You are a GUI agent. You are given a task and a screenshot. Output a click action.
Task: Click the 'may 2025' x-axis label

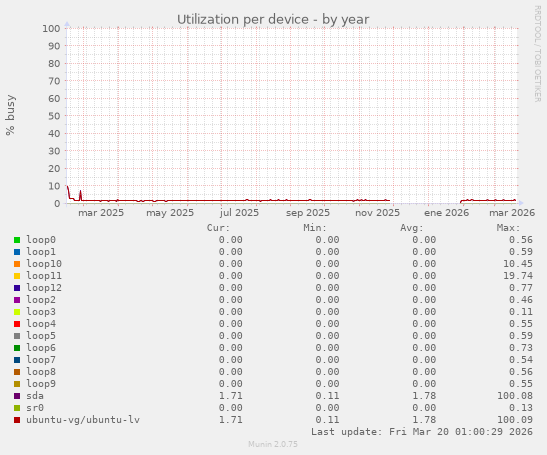[170, 213]
